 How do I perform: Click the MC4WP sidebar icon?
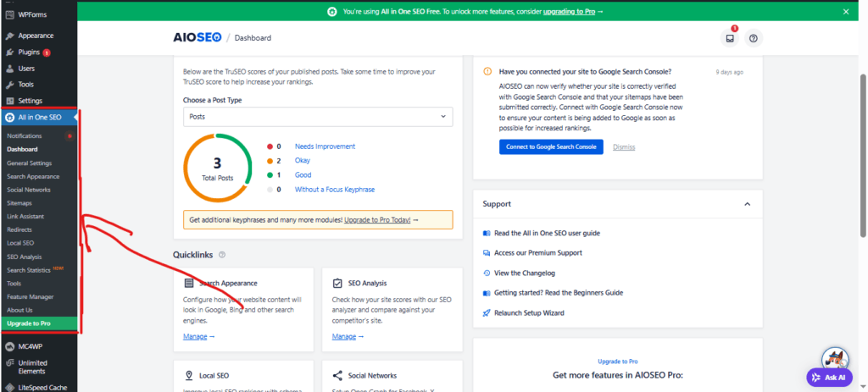click(x=9, y=347)
